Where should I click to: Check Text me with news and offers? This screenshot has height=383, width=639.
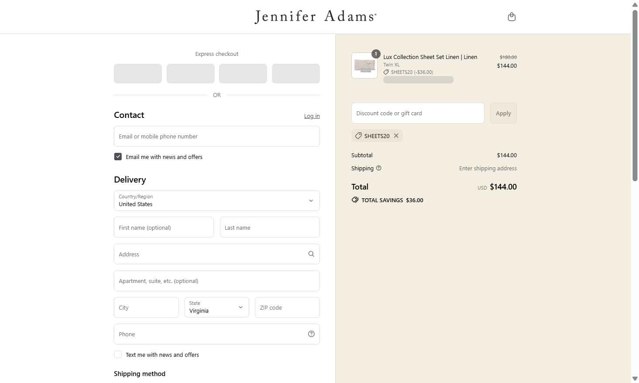[118, 354]
